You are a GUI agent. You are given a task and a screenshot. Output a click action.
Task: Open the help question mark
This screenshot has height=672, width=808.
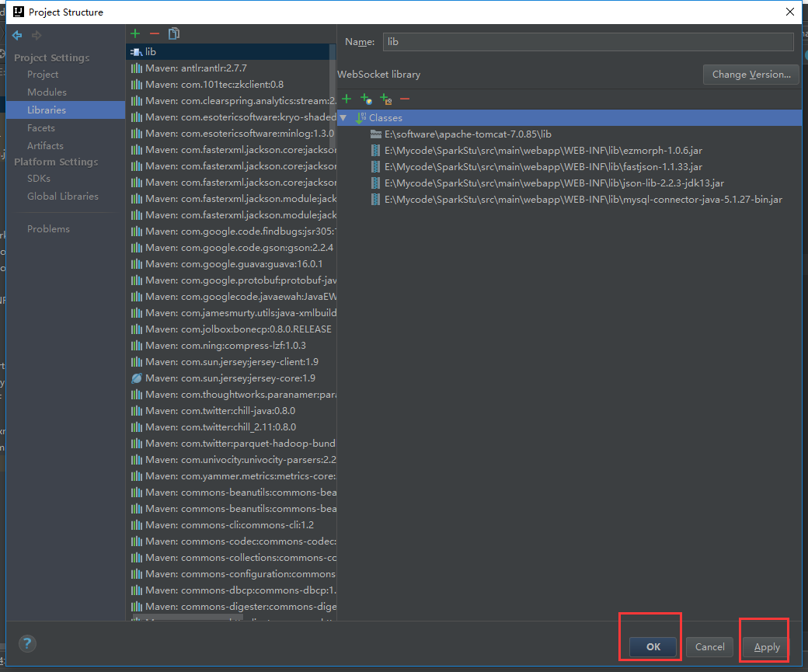27,643
